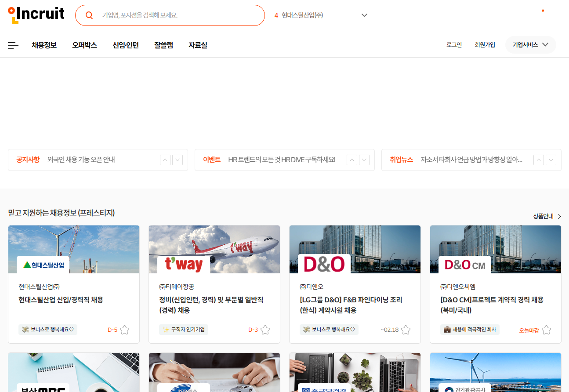Open the 현대스틸산업 wind turbine banner image
569x392 pixels.
(74, 250)
